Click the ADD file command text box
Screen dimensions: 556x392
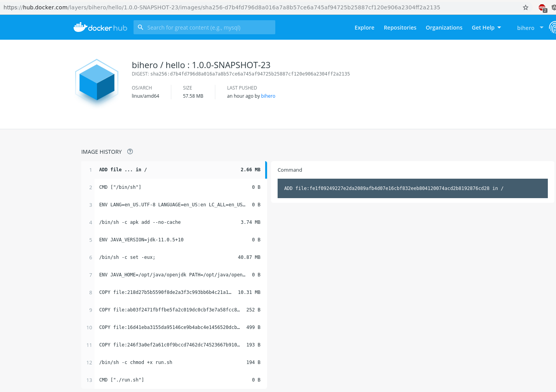pyautogui.click(x=413, y=188)
